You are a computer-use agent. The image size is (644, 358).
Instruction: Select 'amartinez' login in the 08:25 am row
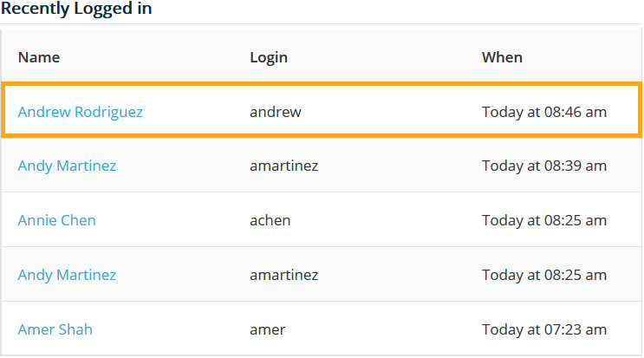(283, 275)
